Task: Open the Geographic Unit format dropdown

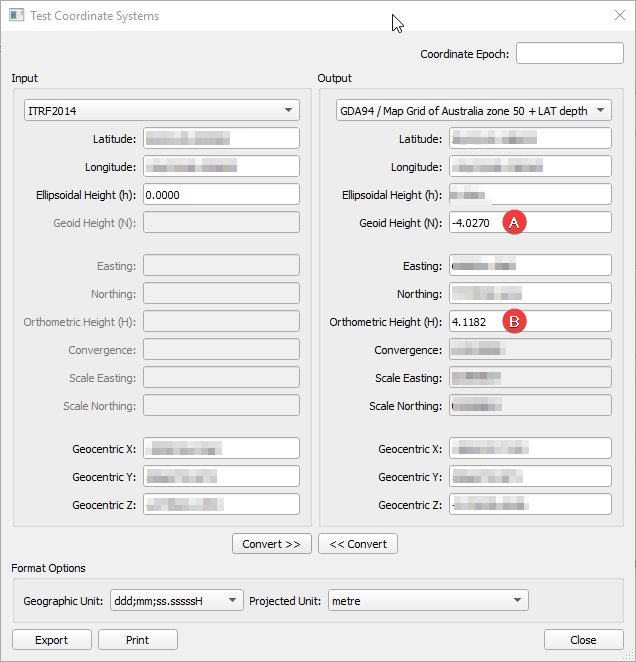Action: [x=176, y=600]
